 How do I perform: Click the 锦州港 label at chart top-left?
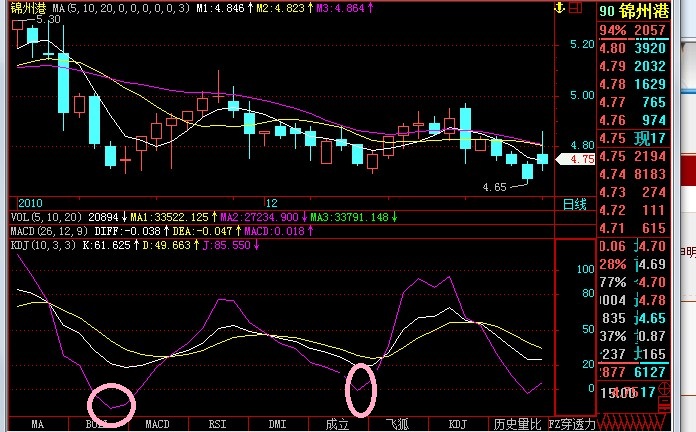point(23,8)
